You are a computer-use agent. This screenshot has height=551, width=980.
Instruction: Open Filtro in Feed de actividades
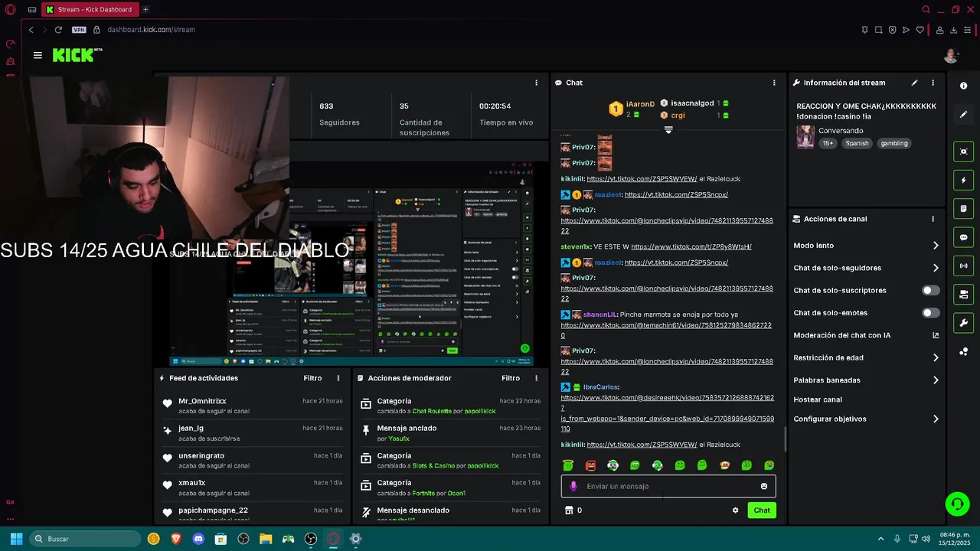(312, 378)
